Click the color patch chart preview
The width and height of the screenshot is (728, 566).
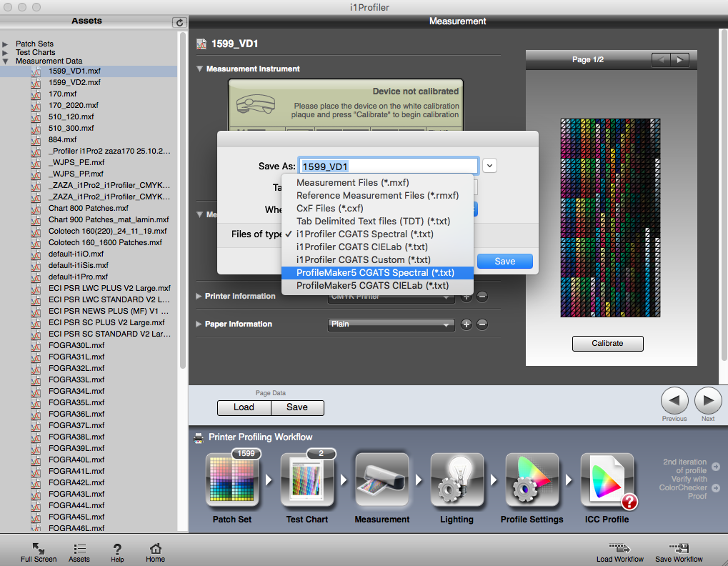point(610,218)
